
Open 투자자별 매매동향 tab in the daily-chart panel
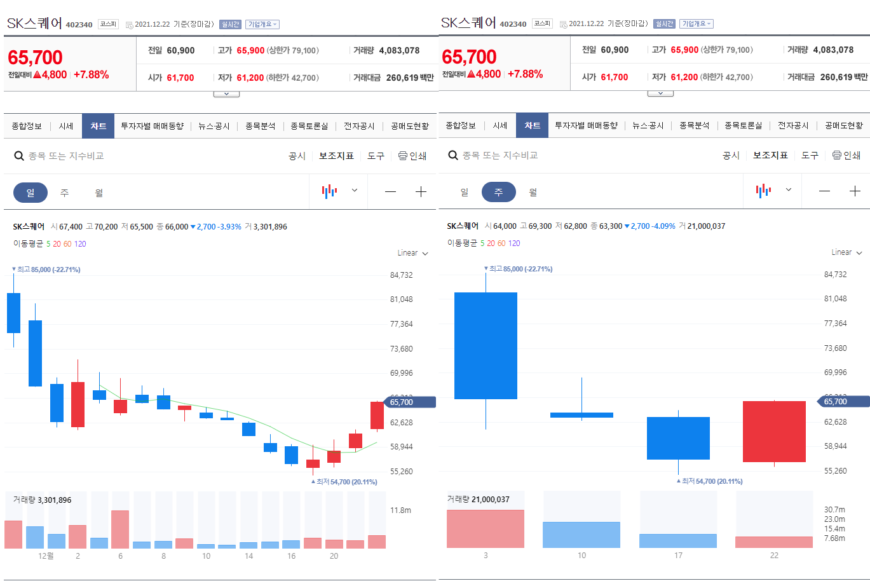(x=153, y=126)
